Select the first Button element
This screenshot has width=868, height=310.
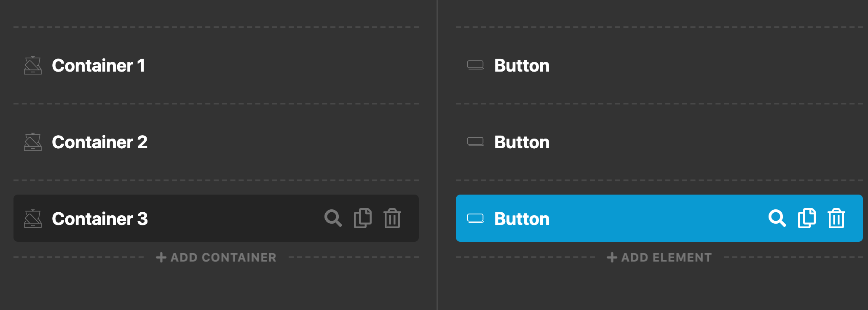pyautogui.click(x=659, y=65)
